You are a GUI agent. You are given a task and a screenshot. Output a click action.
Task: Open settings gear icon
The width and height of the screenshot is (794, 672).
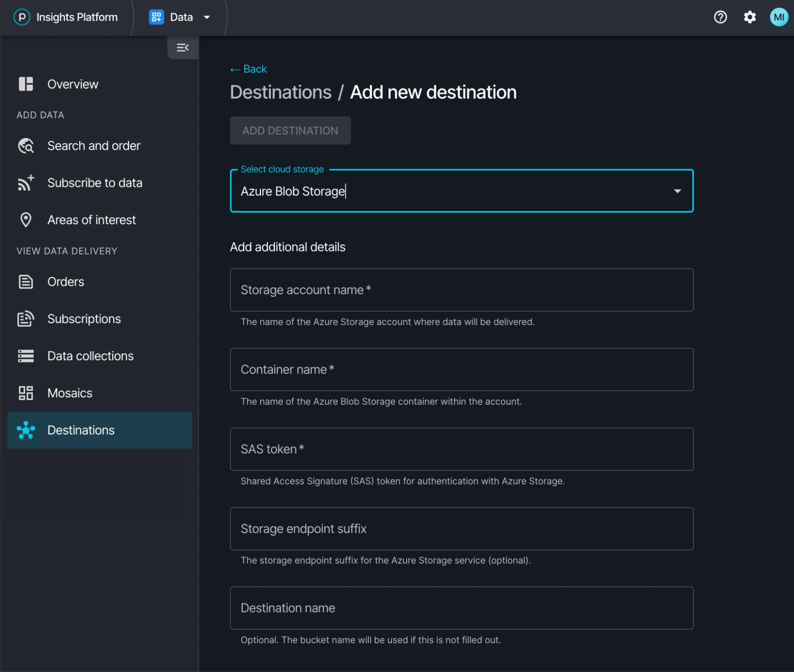tap(749, 17)
